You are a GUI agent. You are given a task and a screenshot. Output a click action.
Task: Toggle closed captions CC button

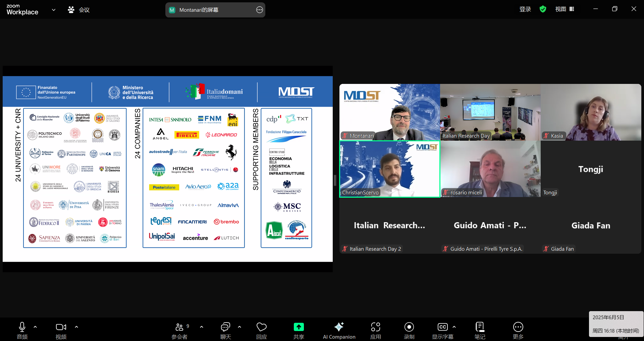[443, 327]
